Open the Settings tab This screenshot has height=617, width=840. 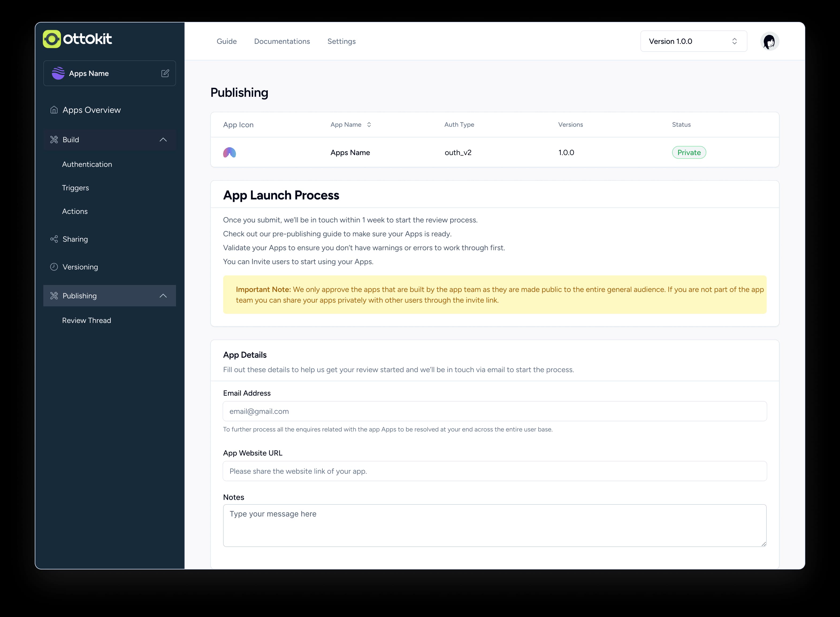coord(341,41)
